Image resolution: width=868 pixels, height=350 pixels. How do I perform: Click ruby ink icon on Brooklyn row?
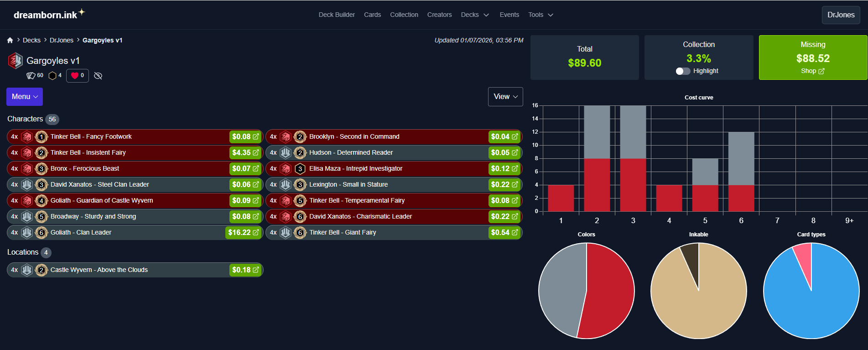pyautogui.click(x=286, y=137)
